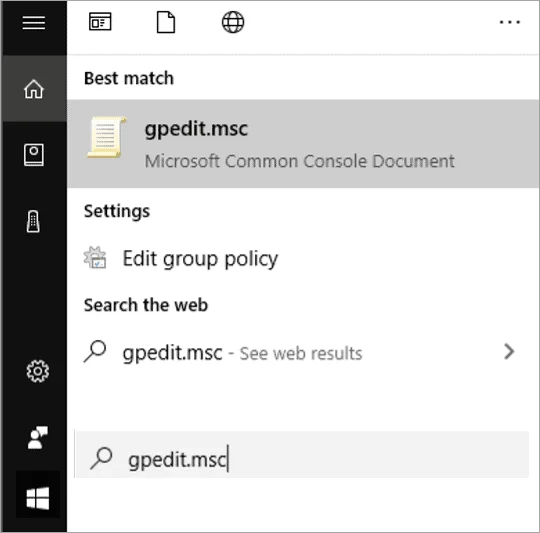
Task: Open the Settings gear in sidebar
Action: point(38,371)
